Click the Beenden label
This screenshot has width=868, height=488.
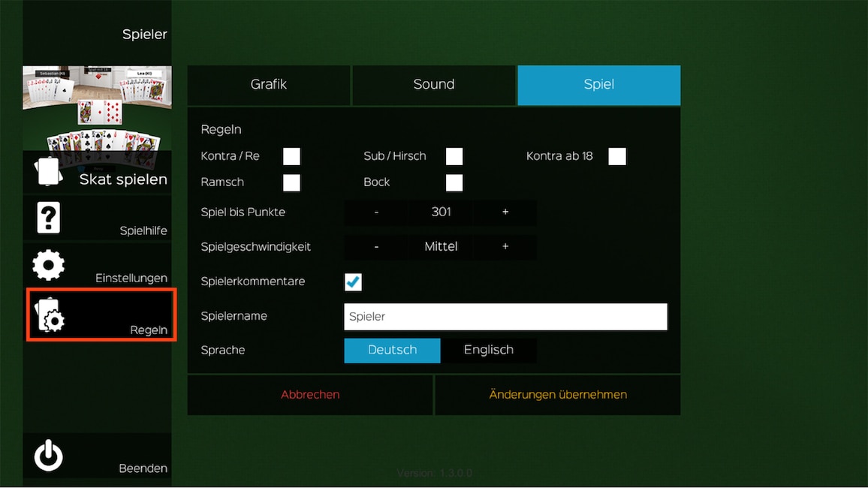pos(143,468)
